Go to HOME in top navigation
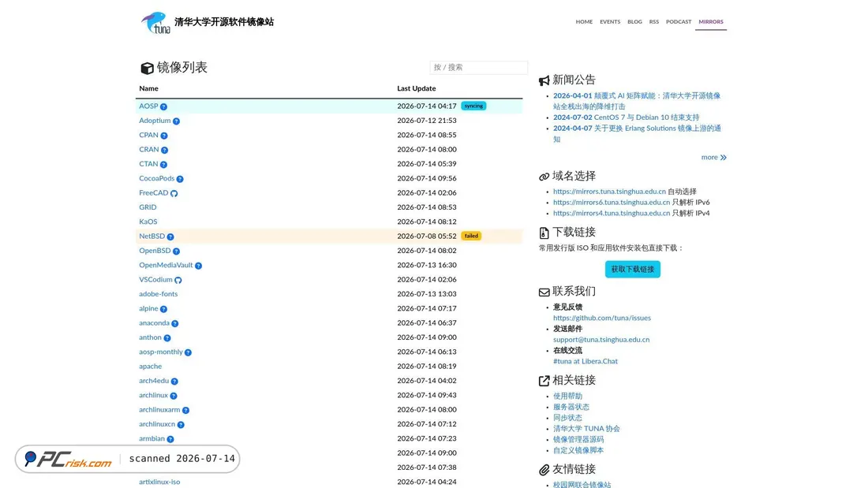This screenshot has width=868, height=488. pyautogui.click(x=584, y=22)
